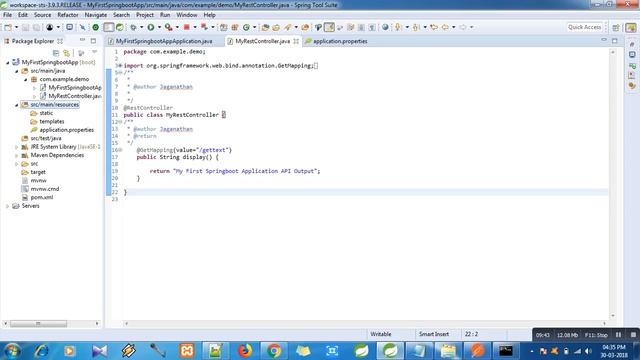
Task: Open Google Chrome from the taskbar
Action: (x=274, y=351)
